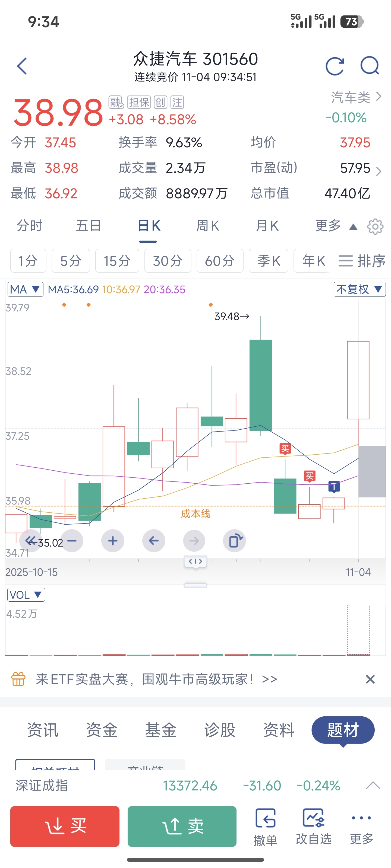Open the MA indicator dropdown
The height and width of the screenshot is (868, 391).
(x=25, y=289)
